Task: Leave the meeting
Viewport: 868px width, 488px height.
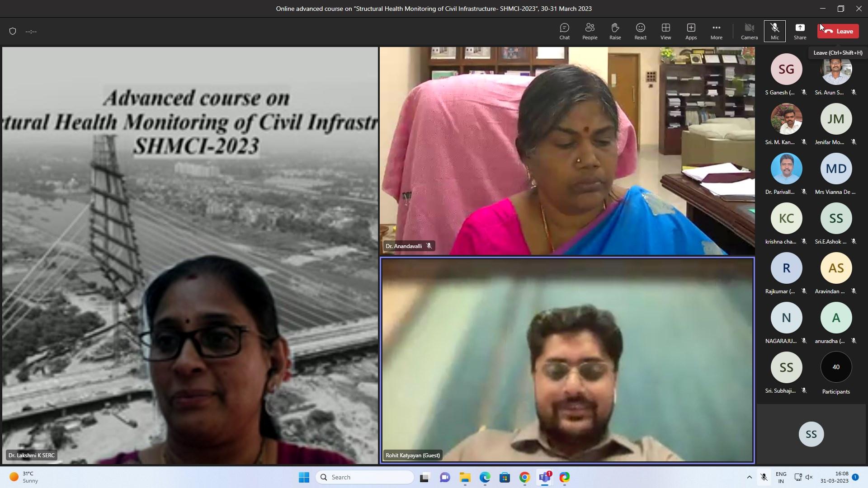Action: (838, 31)
